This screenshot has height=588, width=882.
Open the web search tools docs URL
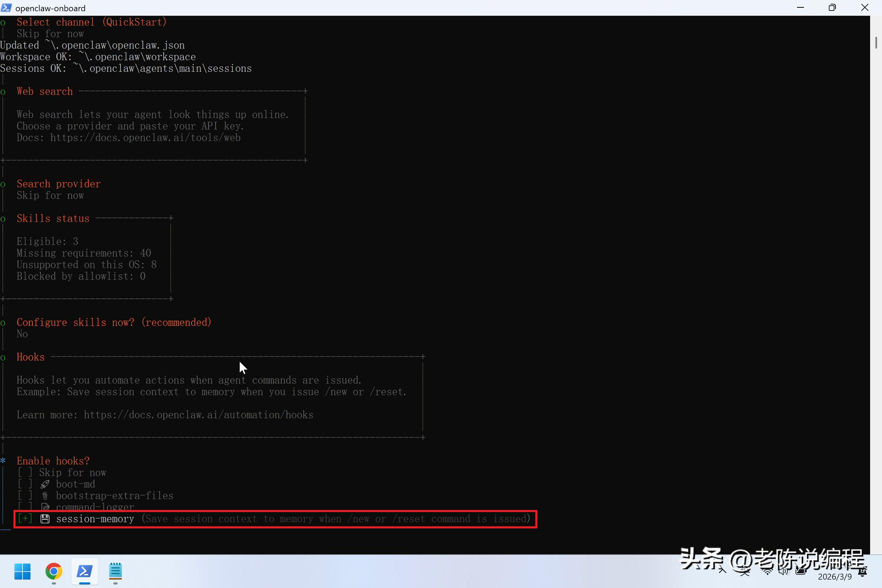(145, 138)
